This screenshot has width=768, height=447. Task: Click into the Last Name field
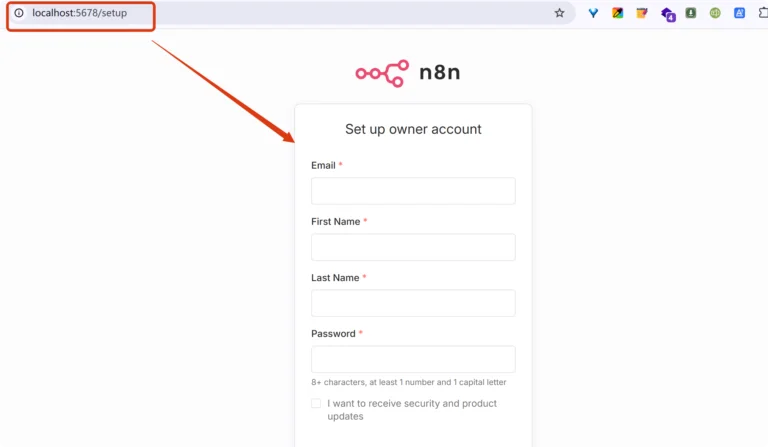point(413,303)
